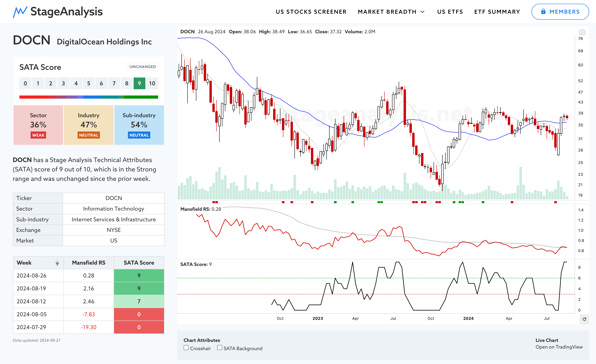Select SATA score box 0

tap(25, 83)
